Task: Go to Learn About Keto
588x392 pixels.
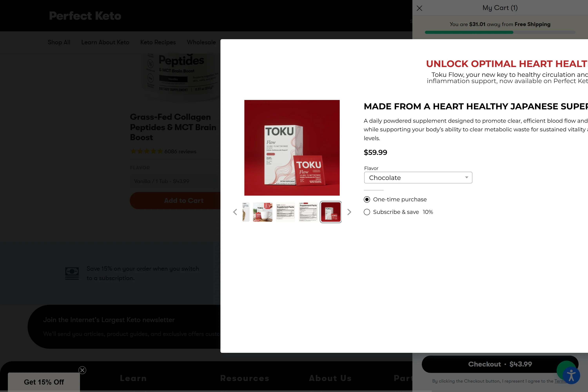Action: click(105, 42)
